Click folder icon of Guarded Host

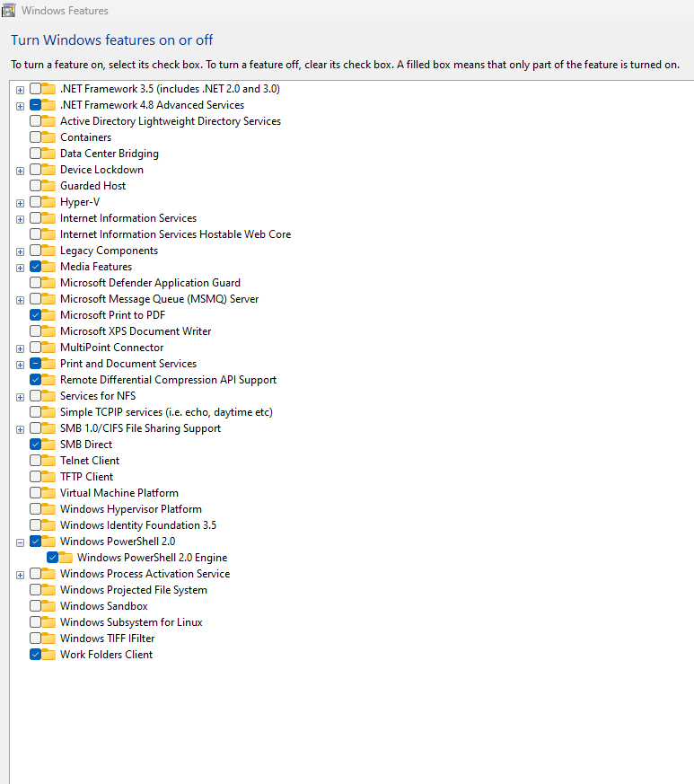pos(48,186)
